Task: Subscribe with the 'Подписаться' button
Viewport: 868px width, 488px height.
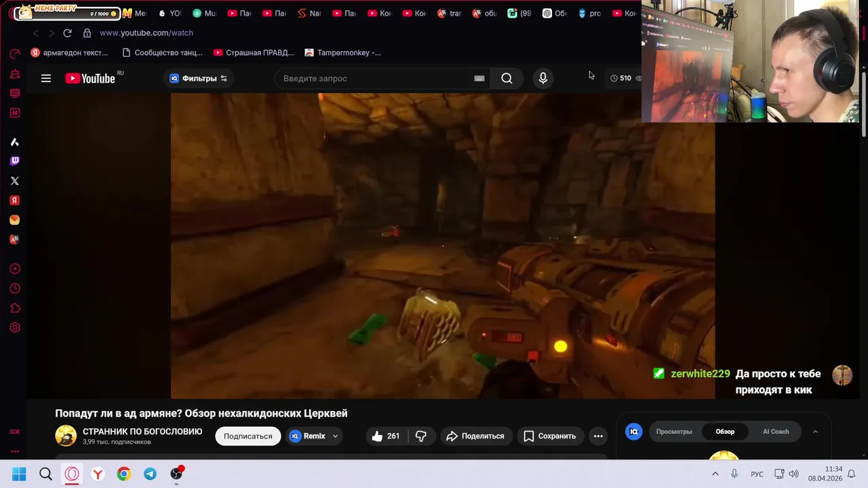Action: point(248,436)
